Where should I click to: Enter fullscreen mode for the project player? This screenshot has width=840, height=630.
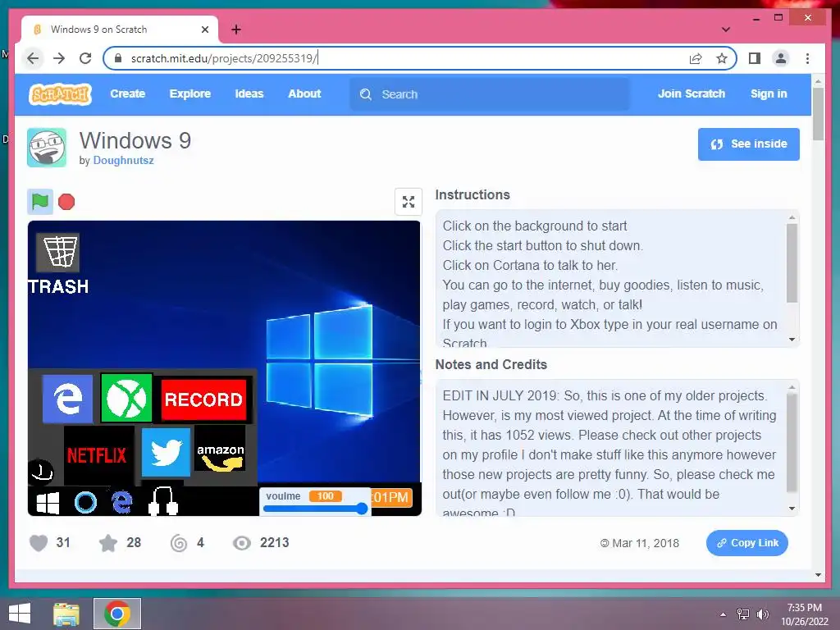tap(409, 202)
